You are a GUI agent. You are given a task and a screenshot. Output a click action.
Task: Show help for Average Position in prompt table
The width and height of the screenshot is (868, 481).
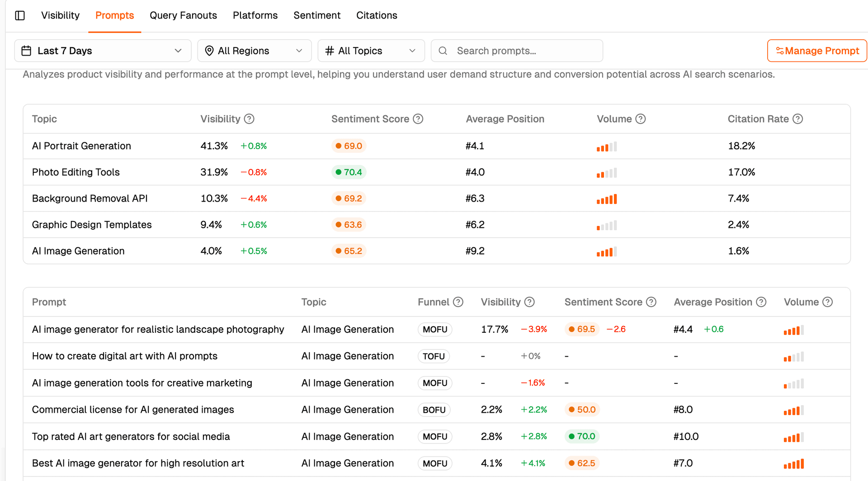point(761,302)
